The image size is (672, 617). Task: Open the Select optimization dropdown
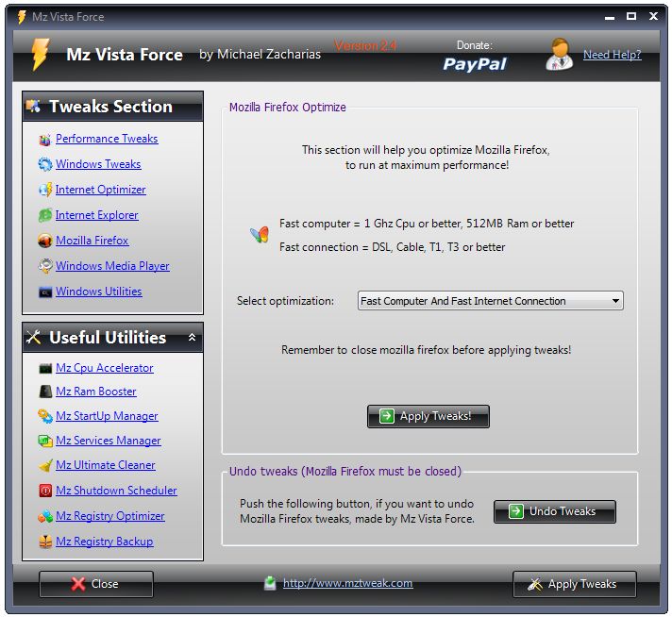coord(490,301)
